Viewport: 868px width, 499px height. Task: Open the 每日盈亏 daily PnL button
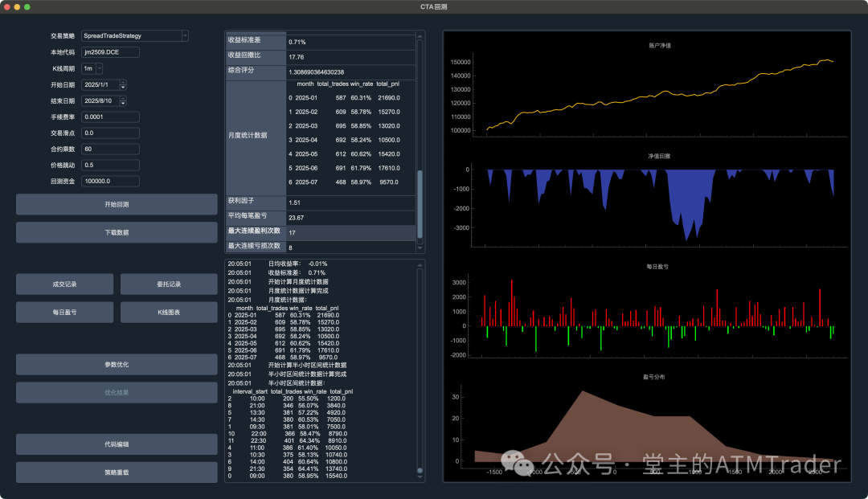coord(65,313)
